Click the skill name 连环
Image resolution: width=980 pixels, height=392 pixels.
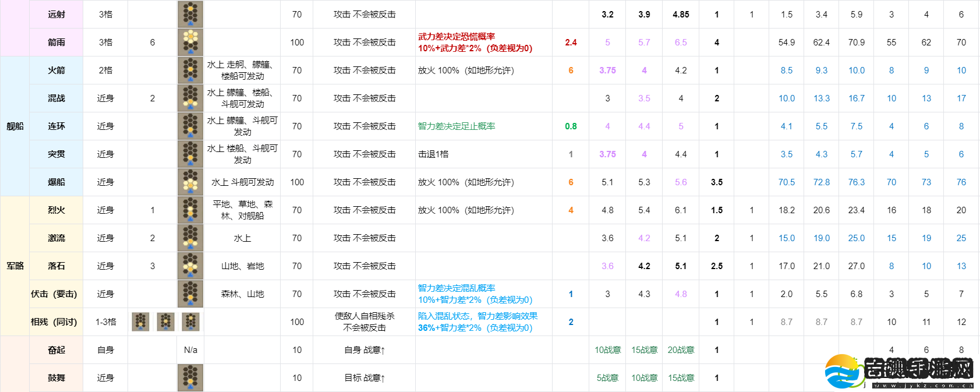click(x=56, y=126)
